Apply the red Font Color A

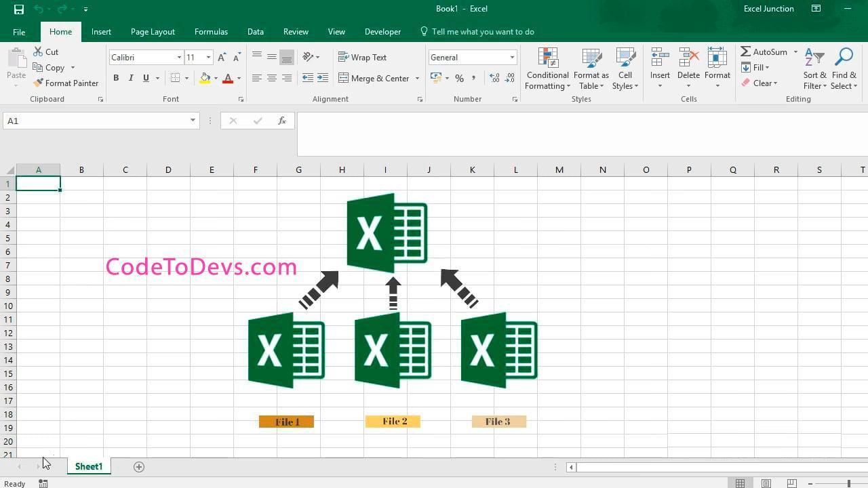click(x=228, y=79)
